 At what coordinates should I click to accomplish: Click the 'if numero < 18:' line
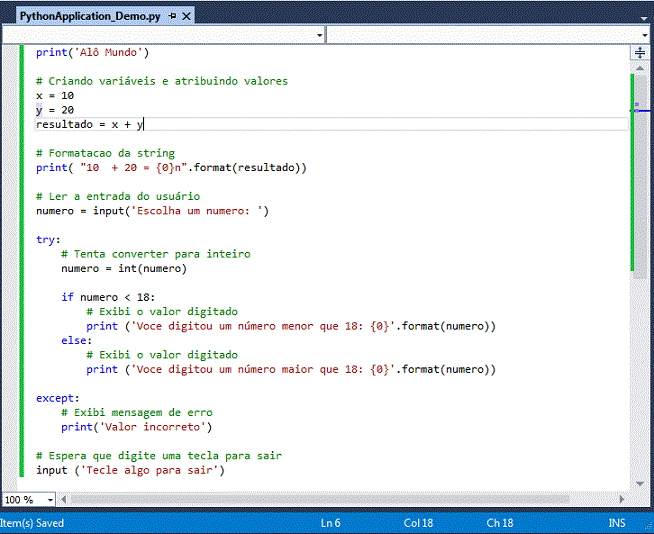click(x=108, y=297)
